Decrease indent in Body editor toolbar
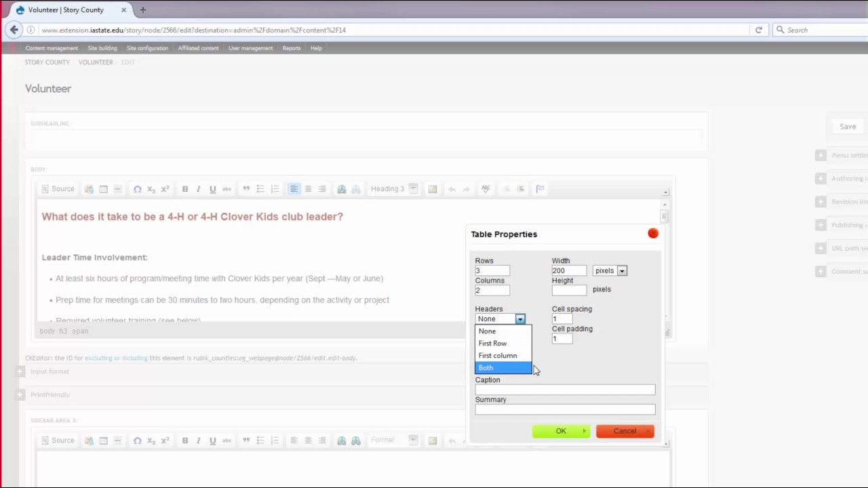This screenshot has height=488, width=868. pos(506,189)
